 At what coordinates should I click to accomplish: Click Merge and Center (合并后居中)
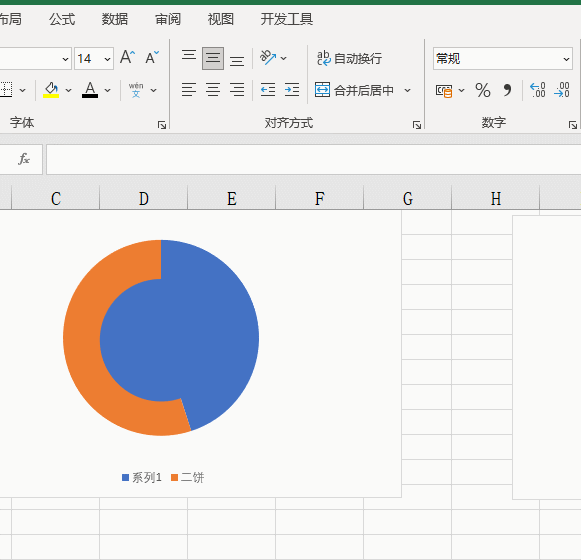click(x=354, y=90)
